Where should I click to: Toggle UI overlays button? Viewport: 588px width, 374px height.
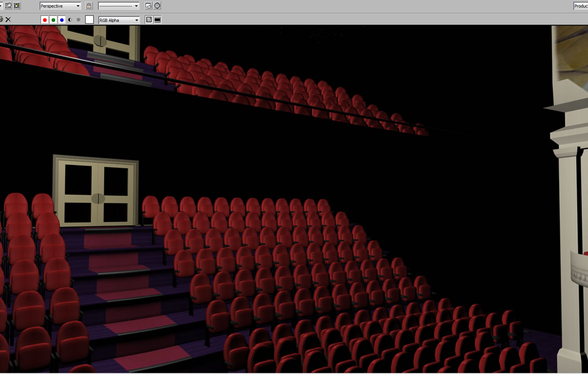(149, 20)
